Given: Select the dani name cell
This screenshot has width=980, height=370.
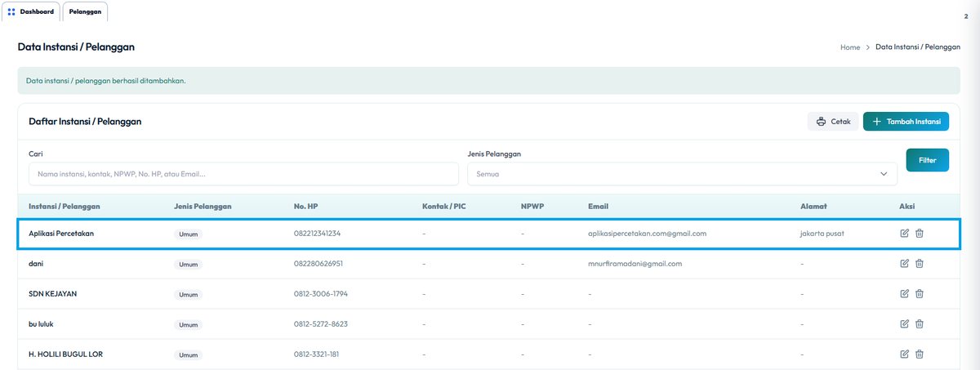Looking at the screenshot, I should [36, 264].
